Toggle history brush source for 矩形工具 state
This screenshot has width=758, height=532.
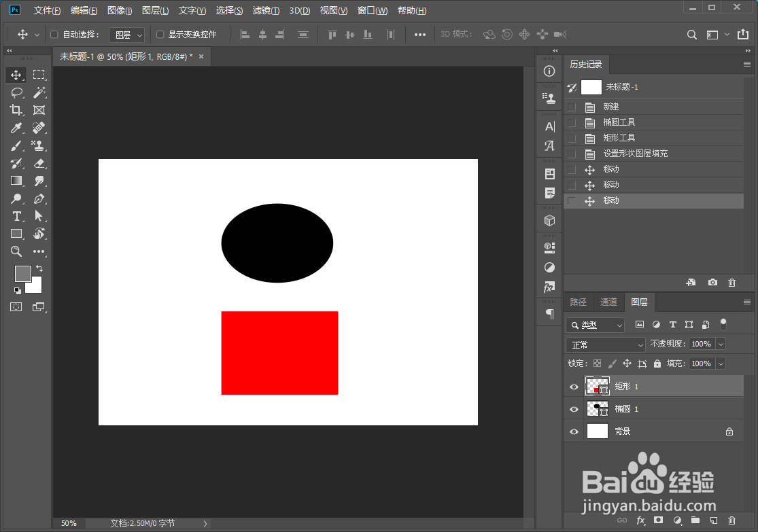click(572, 138)
